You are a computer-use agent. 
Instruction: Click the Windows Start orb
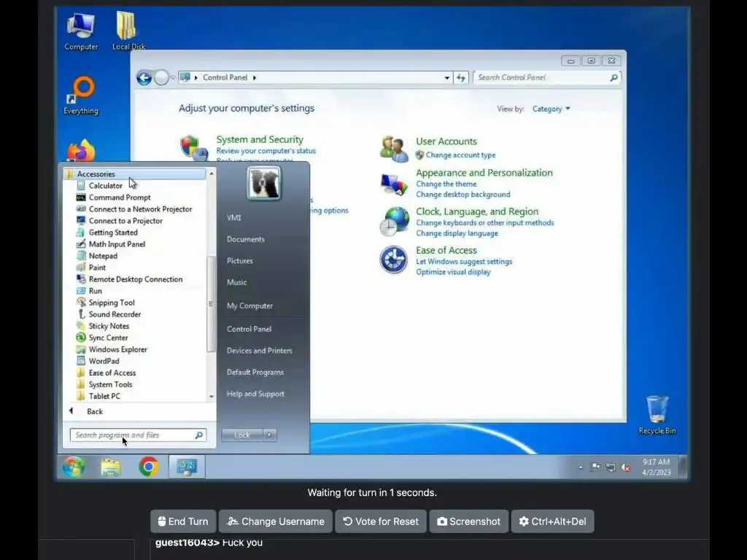[x=74, y=467]
